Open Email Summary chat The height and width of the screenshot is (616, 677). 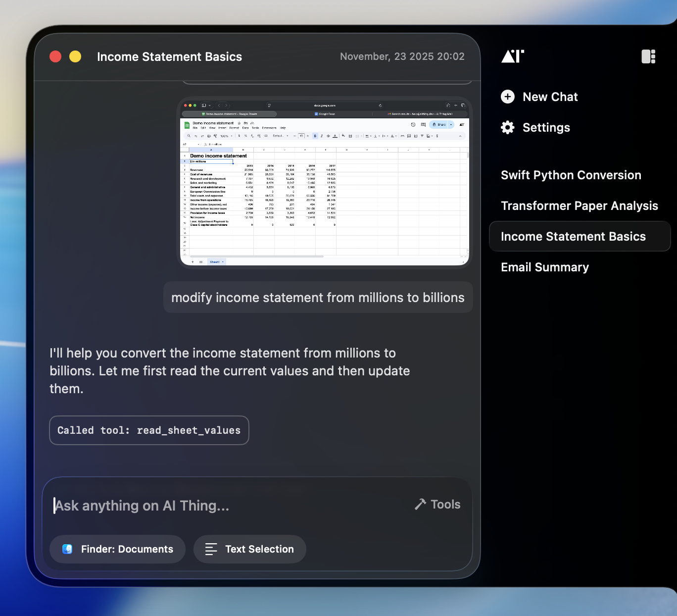(545, 267)
